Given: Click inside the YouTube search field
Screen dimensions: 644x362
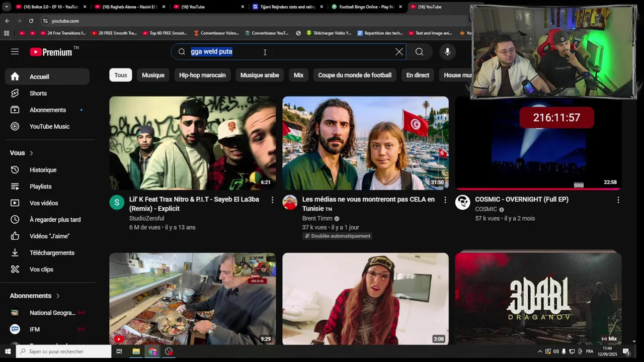Looking at the screenshot, I should [289, 52].
